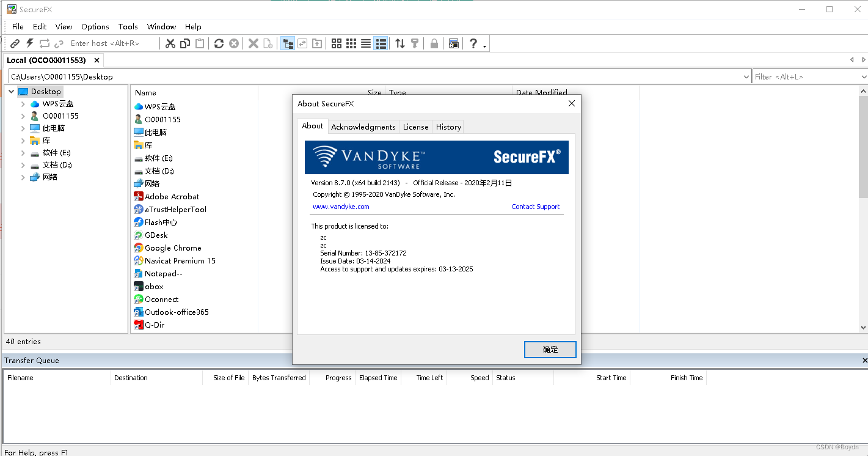Click the Adobe Acrobat file icon
Viewport: 868px width, 456px height.
pyautogui.click(x=139, y=196)
